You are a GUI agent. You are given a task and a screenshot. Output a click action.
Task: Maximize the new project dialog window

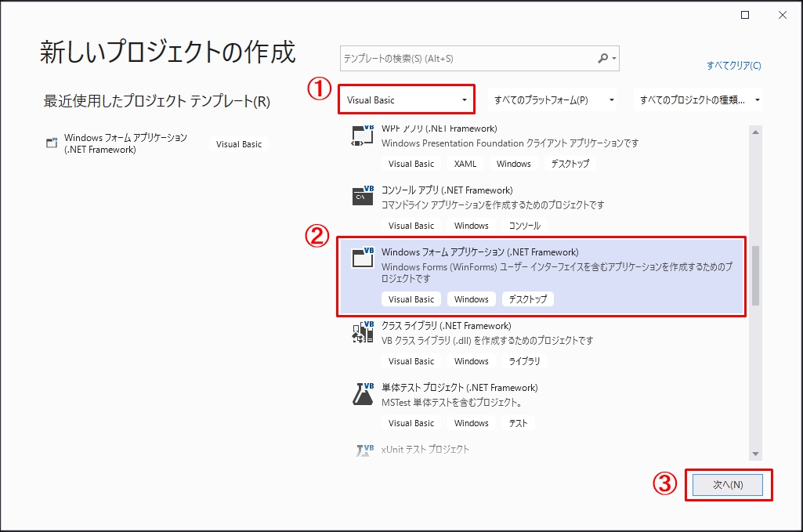(745, 15)
